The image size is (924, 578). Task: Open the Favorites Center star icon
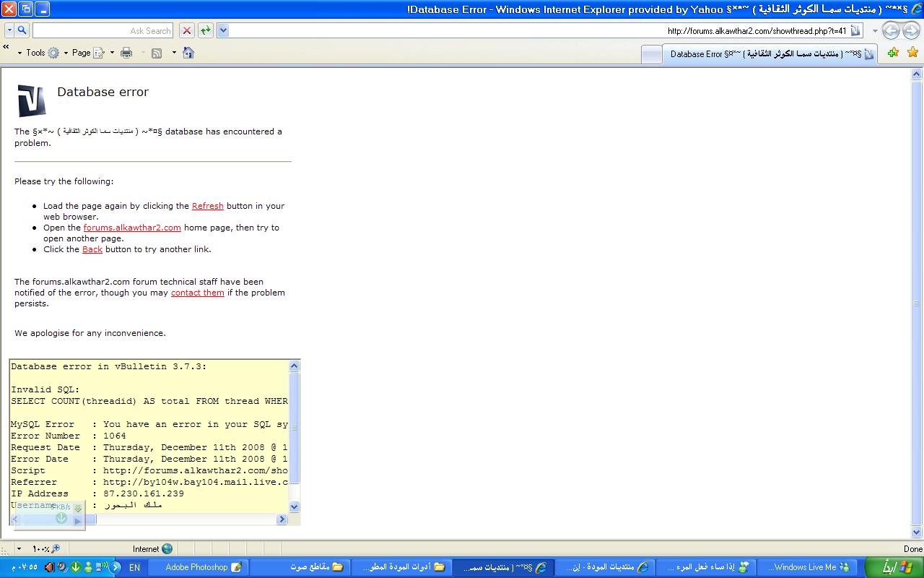click(x=912, y=53)
